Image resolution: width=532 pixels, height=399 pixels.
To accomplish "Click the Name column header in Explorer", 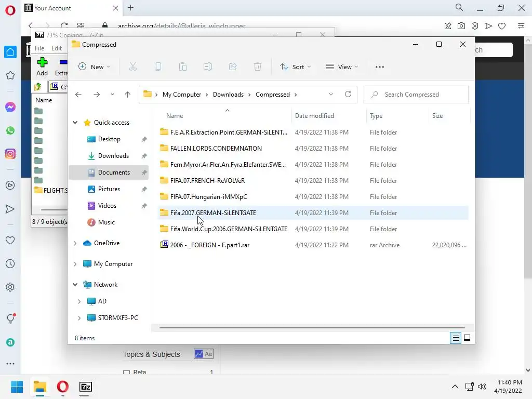I will point(224,116).
